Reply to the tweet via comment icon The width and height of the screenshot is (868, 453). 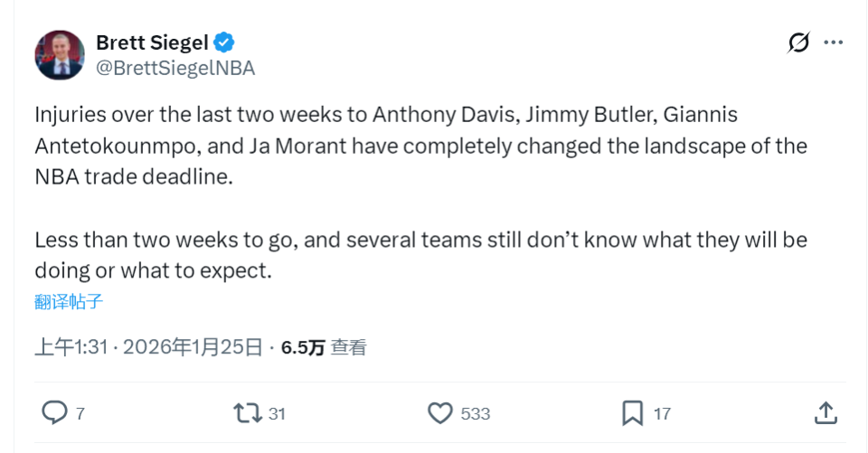54,413
